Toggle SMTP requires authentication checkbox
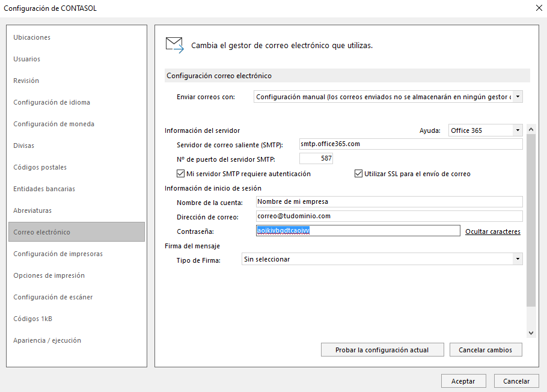The width and height of the screenshot is (547, 392). pyautogui.click(x=180, y=174)
